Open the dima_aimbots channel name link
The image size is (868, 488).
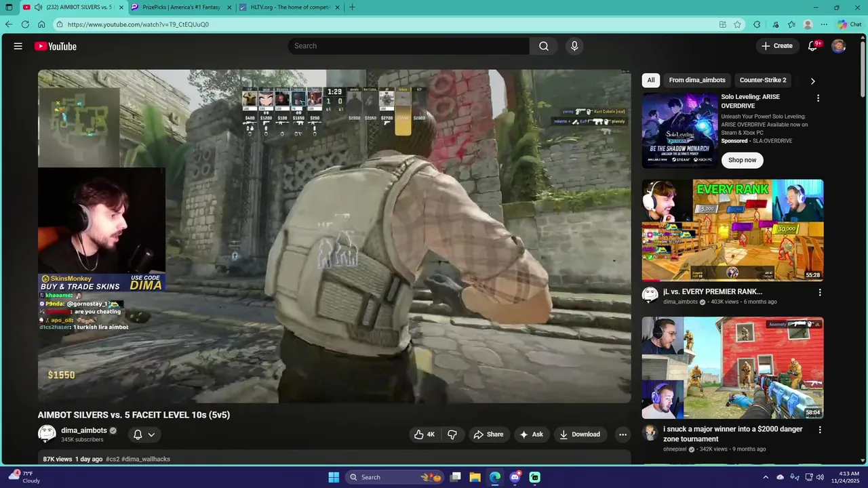tap(84, 430)
